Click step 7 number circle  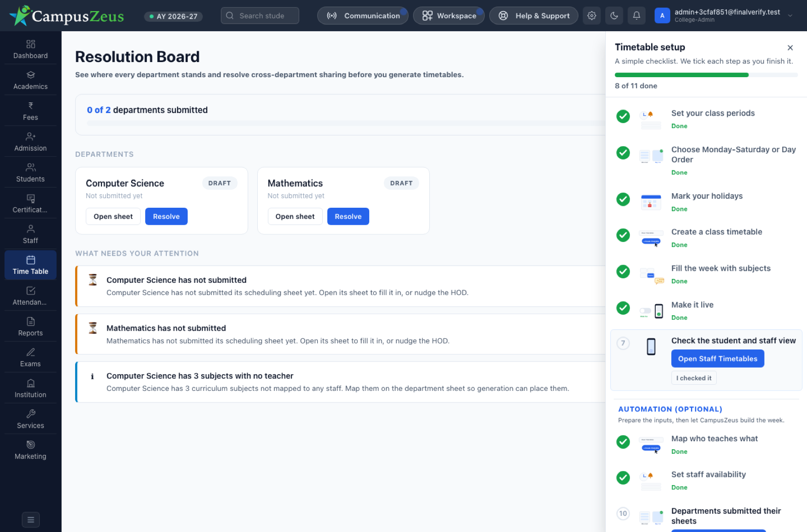click(x=623, y=343)
